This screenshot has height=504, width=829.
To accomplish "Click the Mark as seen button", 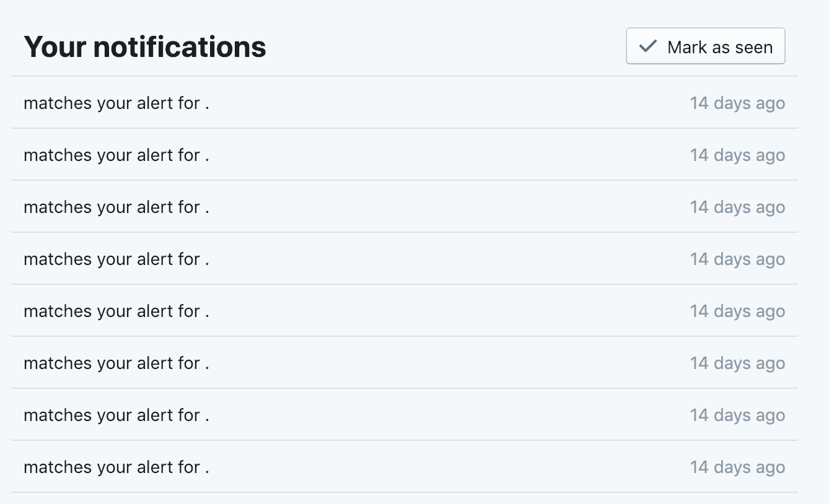I will click(705, 46).
